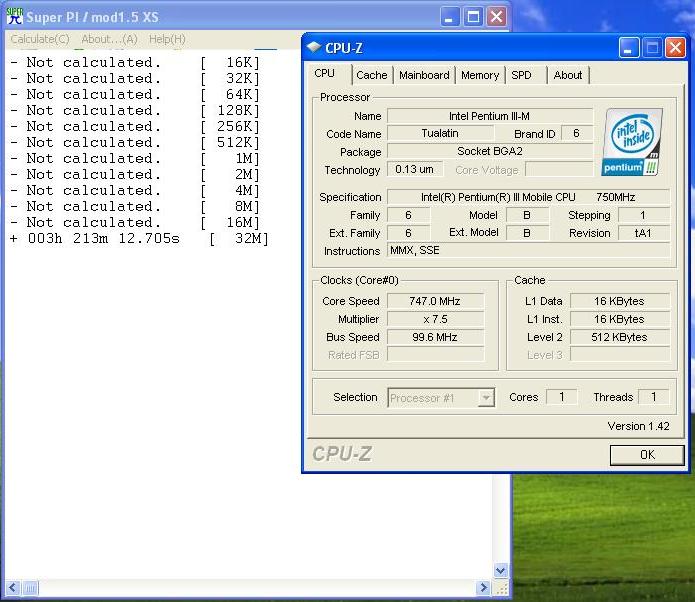Open the About...(A) menu in Super PI
The image size is (695, 602).
[x=109, y=39]
